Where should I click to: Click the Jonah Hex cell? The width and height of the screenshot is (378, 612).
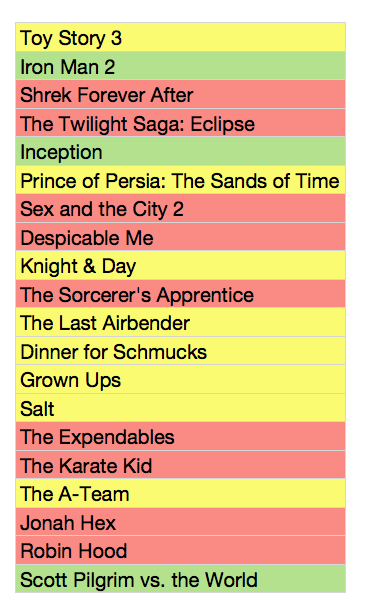tap(180, 522)
